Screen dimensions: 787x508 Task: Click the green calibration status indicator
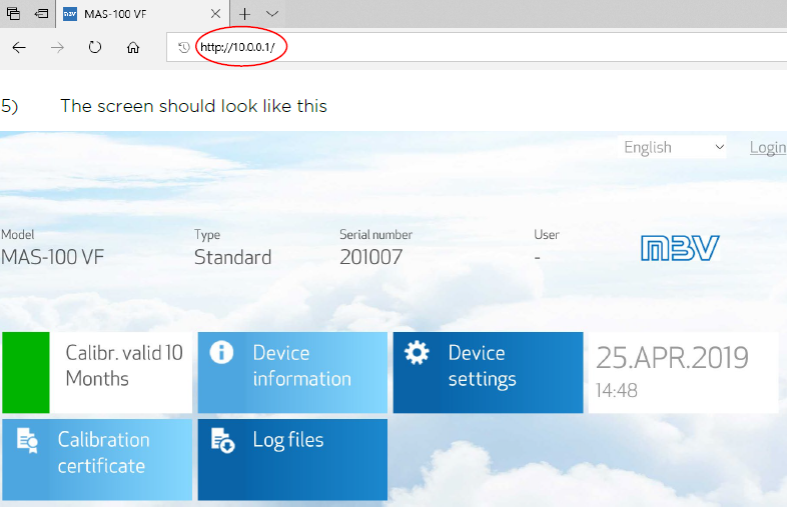coord(26,372)
